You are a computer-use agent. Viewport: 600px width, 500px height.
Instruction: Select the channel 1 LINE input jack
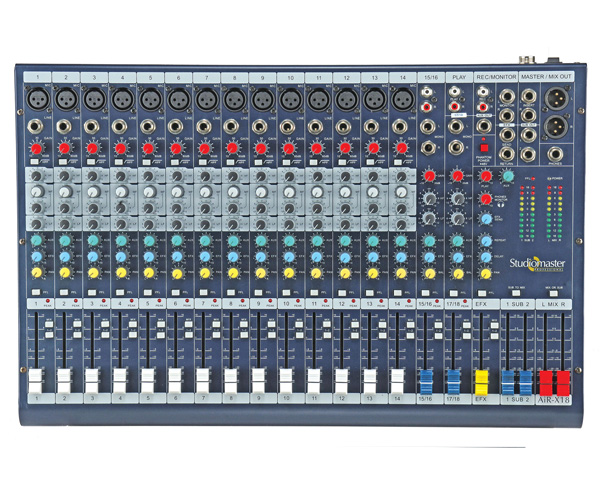(36, 127)
